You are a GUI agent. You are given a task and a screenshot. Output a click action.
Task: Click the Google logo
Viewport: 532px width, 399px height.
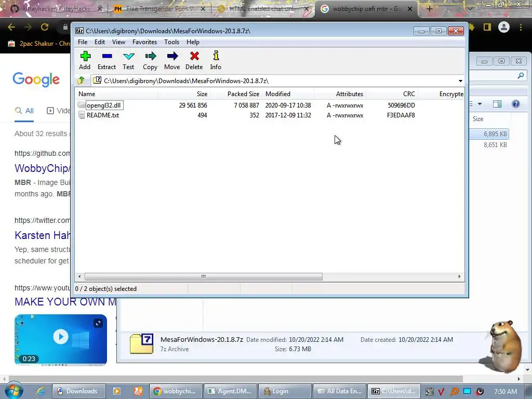pyautogui.click(x=36, y=79)
